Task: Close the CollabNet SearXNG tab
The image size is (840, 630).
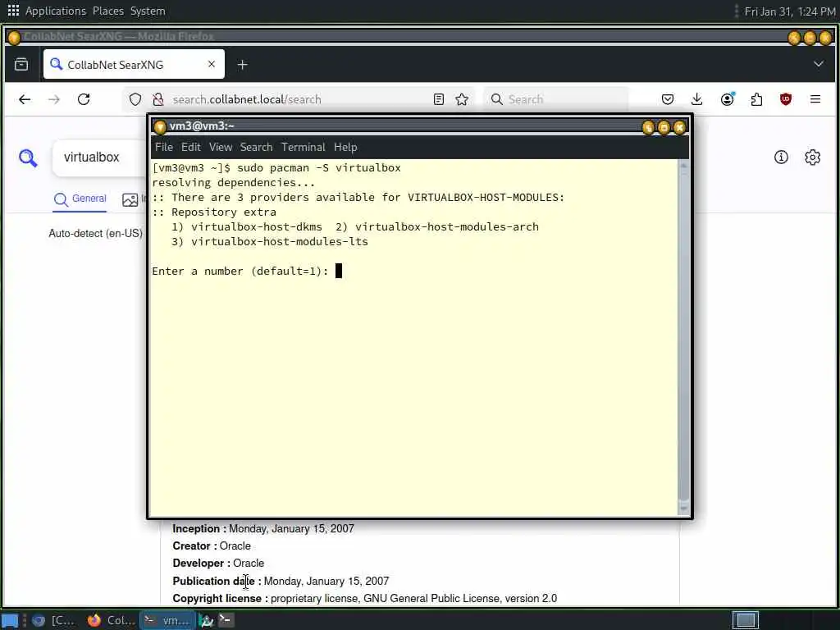Action: click(212, 64)
